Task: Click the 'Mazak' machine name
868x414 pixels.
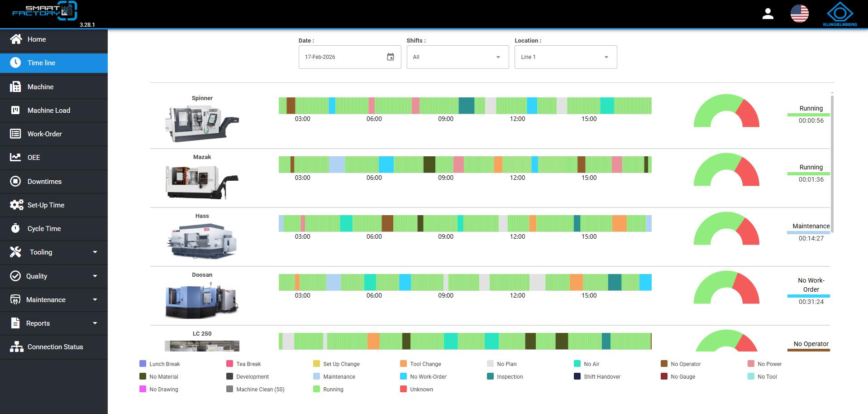Action: coord(202,157)
